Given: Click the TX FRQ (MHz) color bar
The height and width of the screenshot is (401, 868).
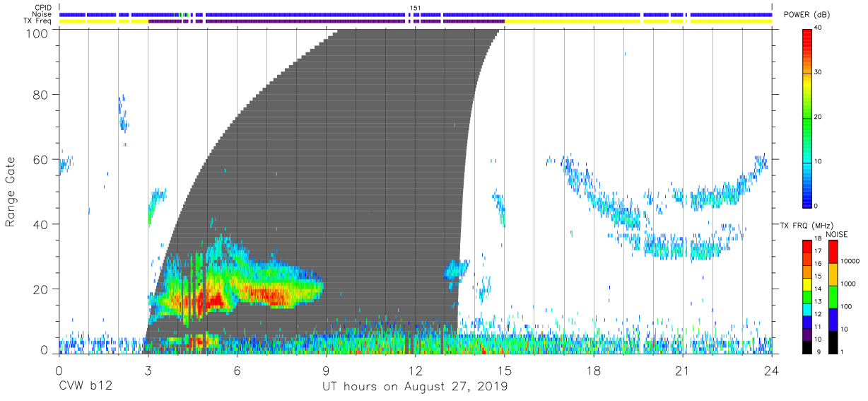Looking at the screenshot, I should coord(807,296).
